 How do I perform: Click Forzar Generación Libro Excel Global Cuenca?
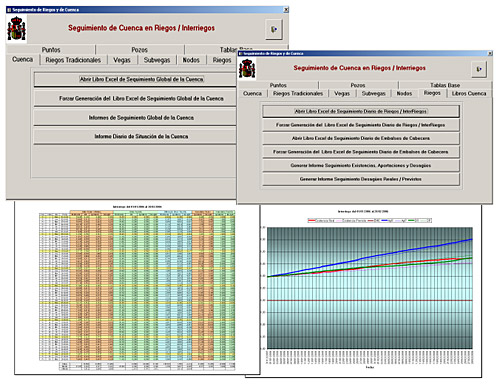tap(141, 99)
